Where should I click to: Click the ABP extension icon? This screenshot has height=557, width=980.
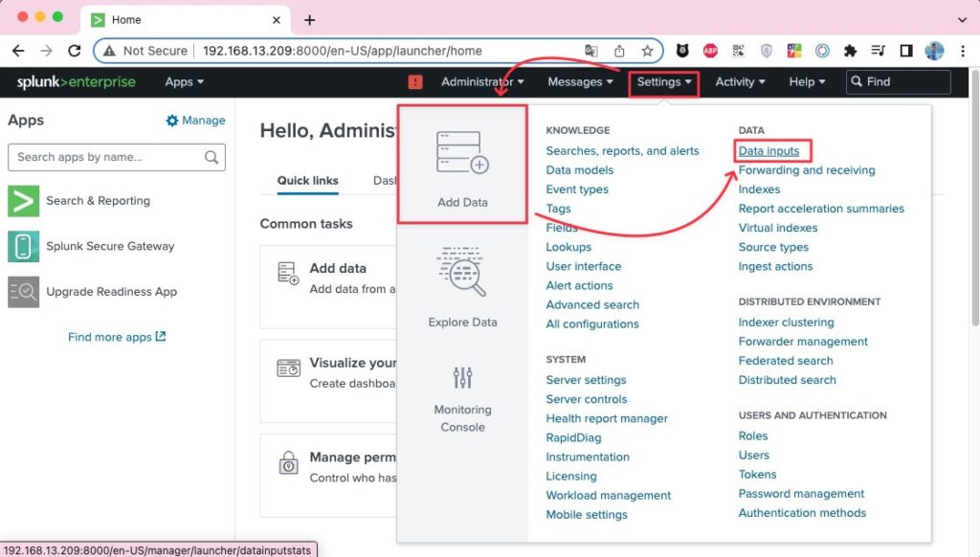[x=710, y=51]
